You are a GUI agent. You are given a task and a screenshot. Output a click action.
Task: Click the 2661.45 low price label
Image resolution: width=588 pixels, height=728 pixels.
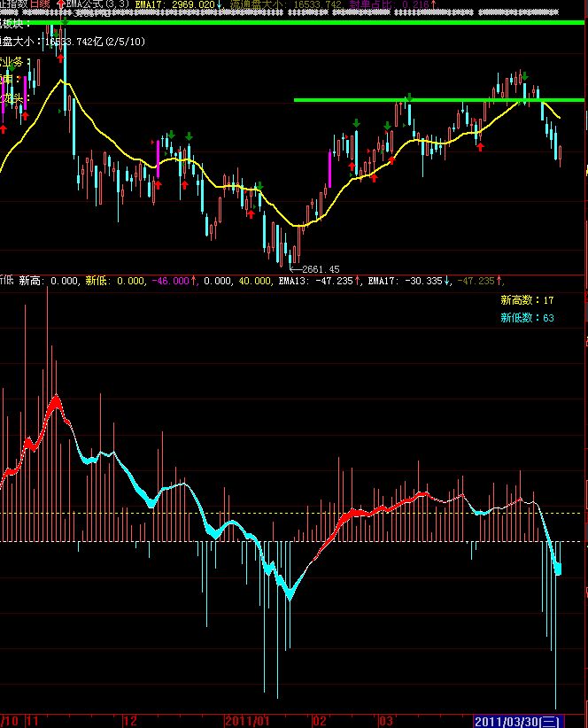click(321, 269)
